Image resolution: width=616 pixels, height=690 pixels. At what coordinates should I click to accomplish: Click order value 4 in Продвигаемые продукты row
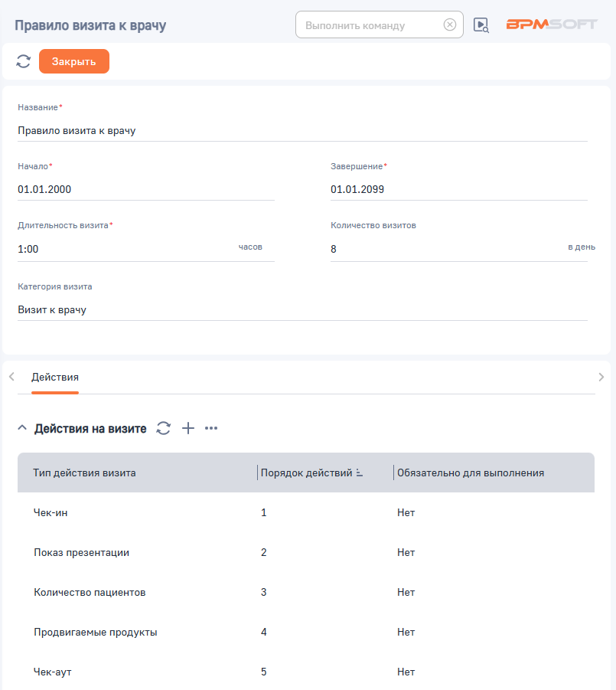point(263,632)
